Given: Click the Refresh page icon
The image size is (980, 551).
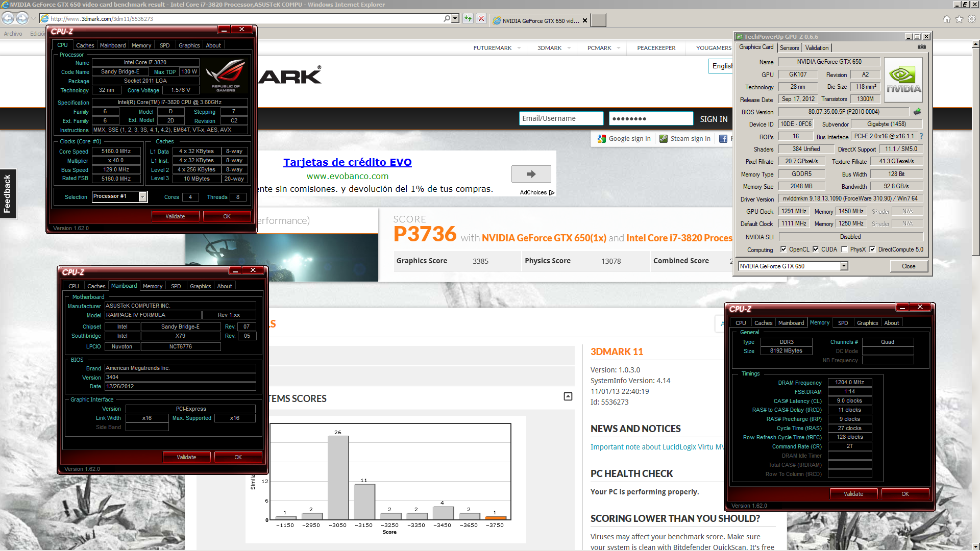Looking at the screenshot, I should pyautogui.click(x=468, y=19).
